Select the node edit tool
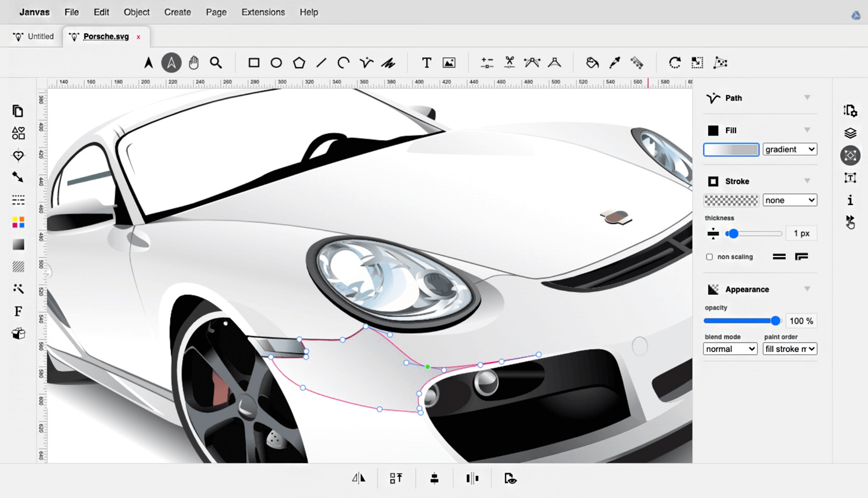The width and height of the screenshot is (868, 498). [x=171, y=63]
